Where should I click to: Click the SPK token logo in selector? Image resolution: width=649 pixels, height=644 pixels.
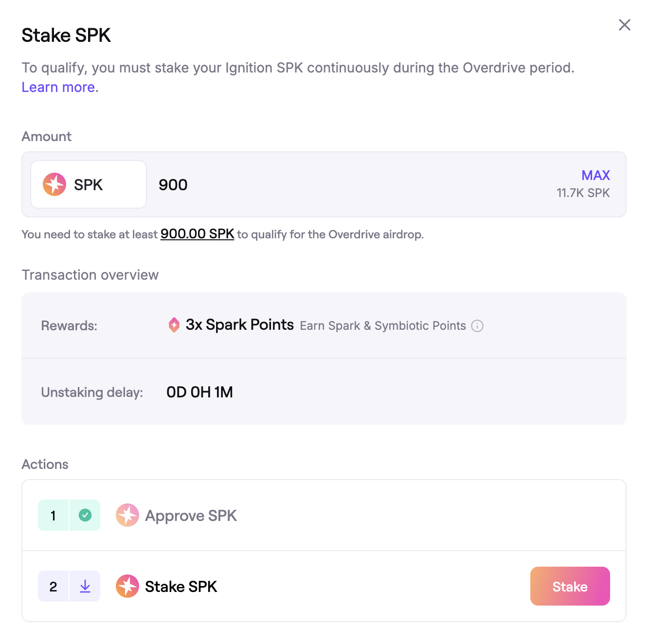tap(54, 184)
